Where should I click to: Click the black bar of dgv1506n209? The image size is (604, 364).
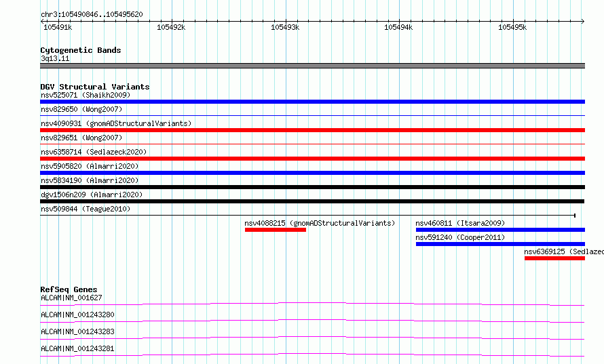(312, 201)
